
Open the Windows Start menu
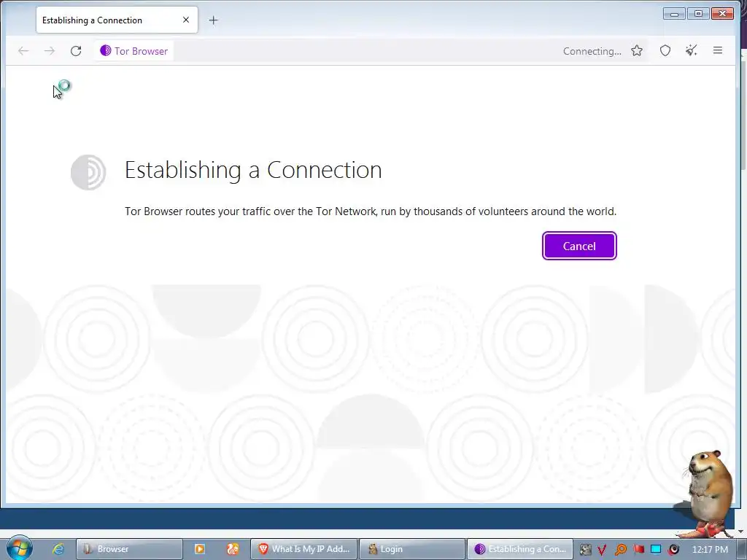click(18, 548)
